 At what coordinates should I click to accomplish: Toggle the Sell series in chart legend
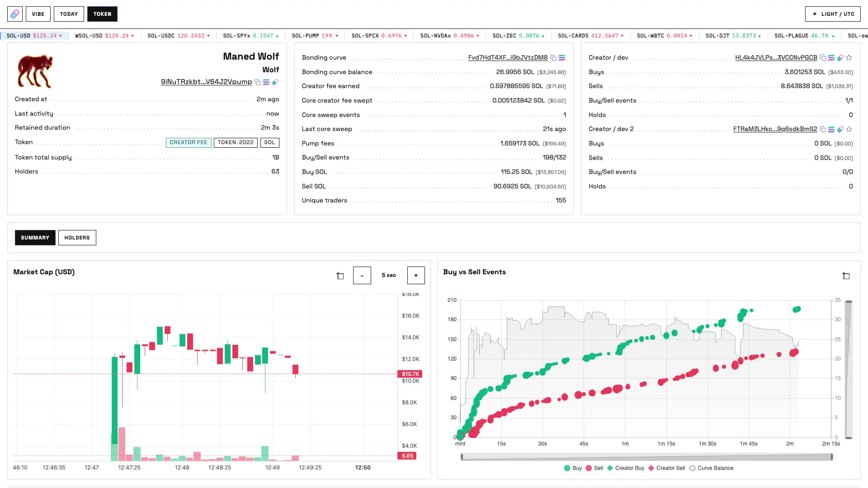point(594,468)
